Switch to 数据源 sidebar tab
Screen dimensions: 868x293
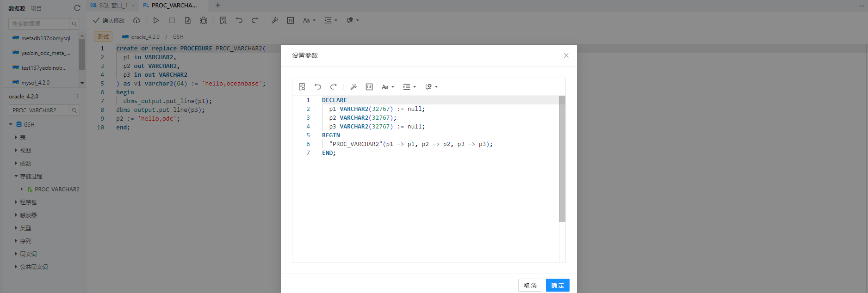point(17,8)
